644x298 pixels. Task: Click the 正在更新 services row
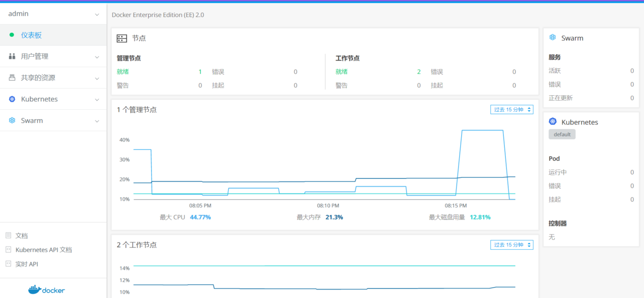591,98
